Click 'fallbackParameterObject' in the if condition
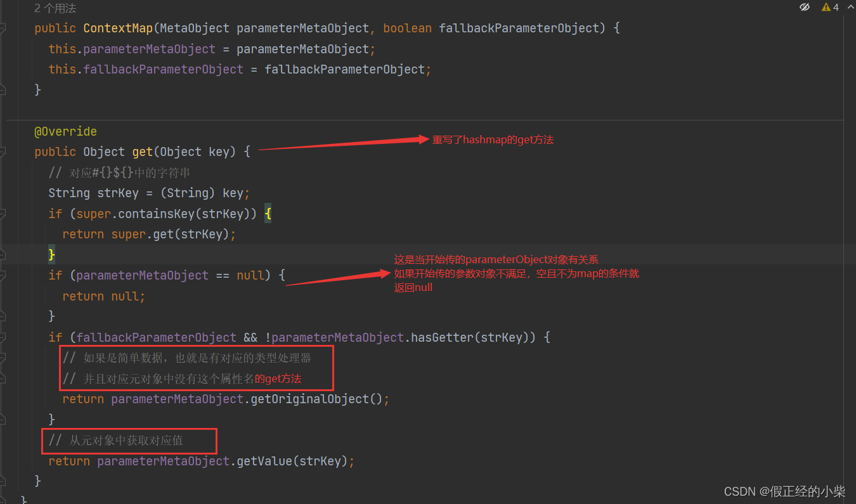 tap(157, 338)
